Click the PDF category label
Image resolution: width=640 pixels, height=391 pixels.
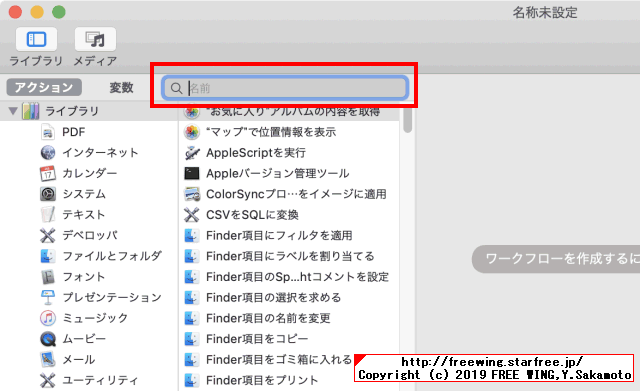(73, 132)
